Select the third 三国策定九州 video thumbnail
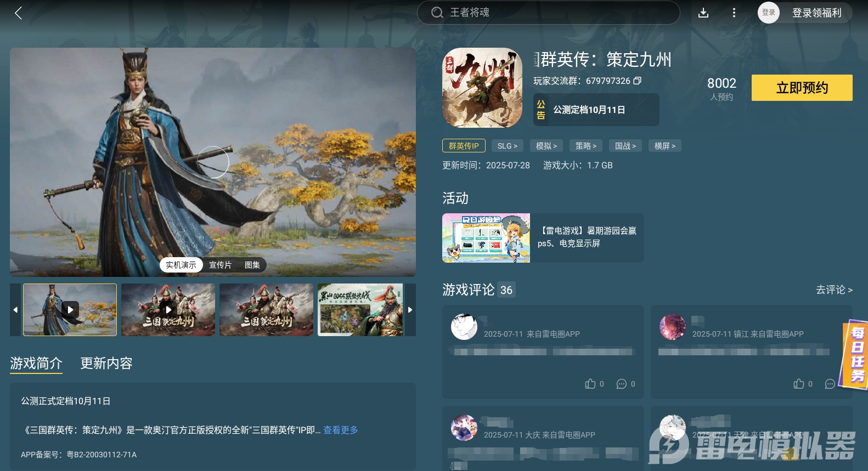 coord(267,310)
